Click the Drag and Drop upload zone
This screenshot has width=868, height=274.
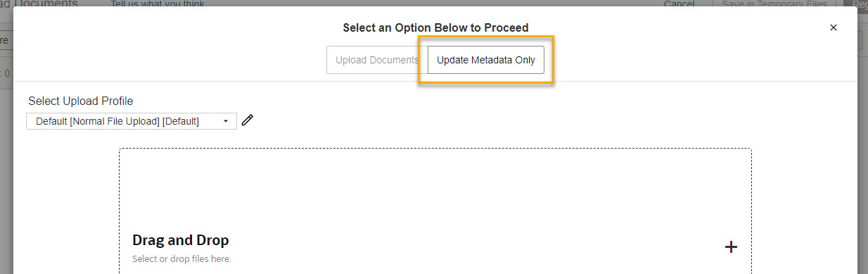click(435, 211)
